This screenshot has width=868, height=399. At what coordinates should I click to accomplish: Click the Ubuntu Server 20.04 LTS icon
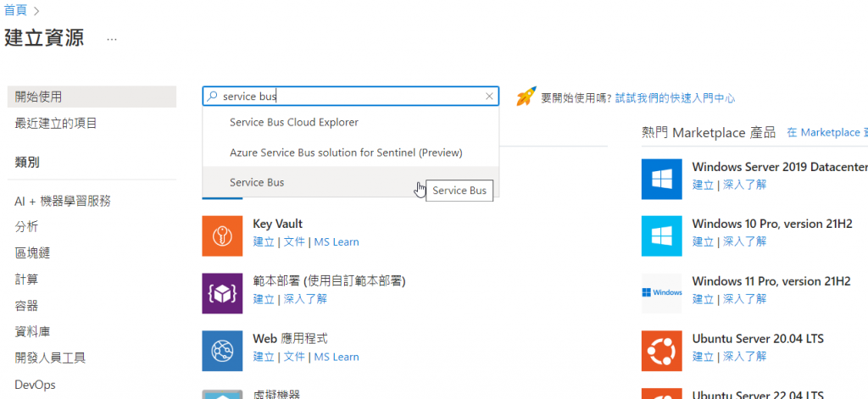coord(661,351)
